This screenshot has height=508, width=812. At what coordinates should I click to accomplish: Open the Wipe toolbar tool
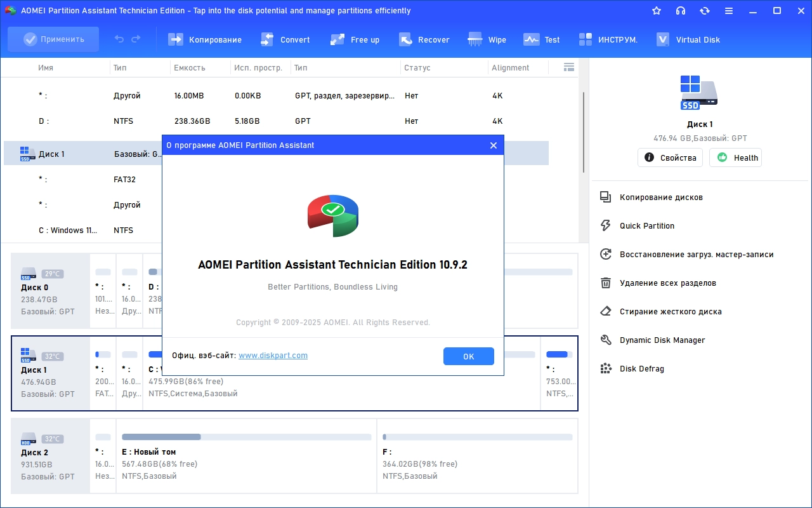(x=487, y=39)
